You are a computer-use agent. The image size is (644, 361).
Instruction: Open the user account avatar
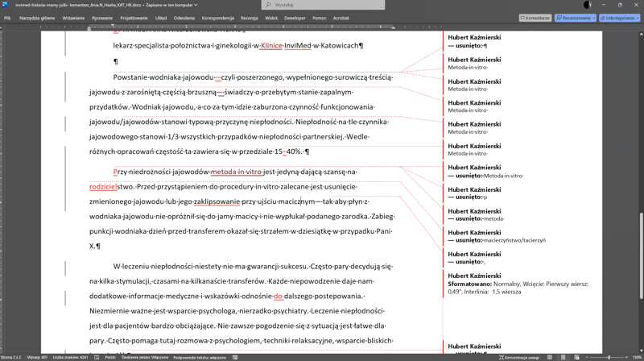tap(588, 5)
